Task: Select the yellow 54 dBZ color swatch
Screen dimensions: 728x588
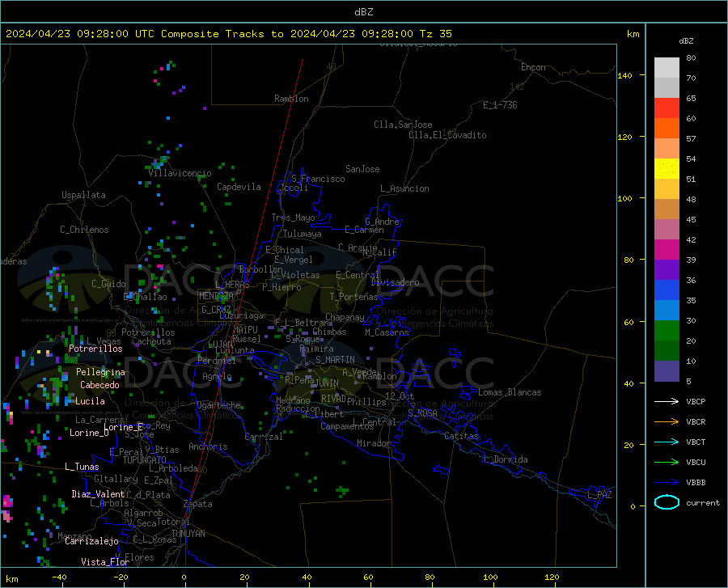Action: coord(667,168)
